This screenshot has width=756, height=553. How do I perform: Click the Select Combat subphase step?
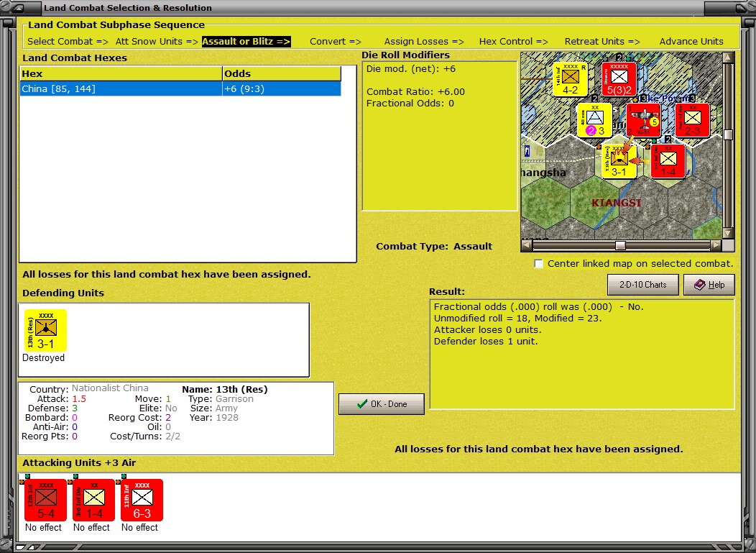tap(68, 42)
